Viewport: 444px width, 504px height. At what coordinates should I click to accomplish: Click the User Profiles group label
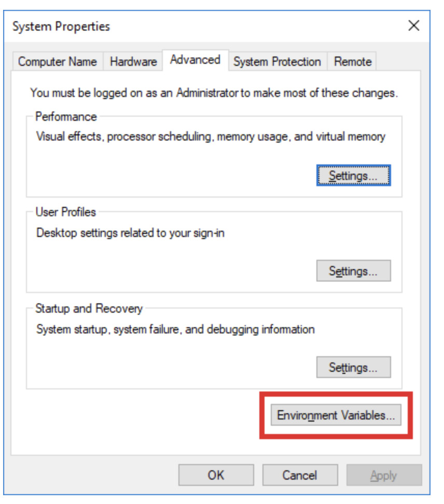click(65, 212)
